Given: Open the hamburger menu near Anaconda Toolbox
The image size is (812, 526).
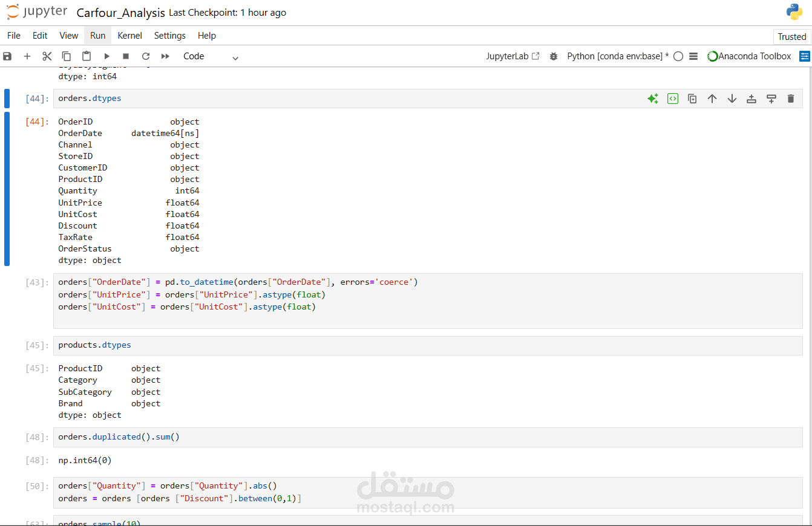Looking at the screenshot, I should [692, 56].
